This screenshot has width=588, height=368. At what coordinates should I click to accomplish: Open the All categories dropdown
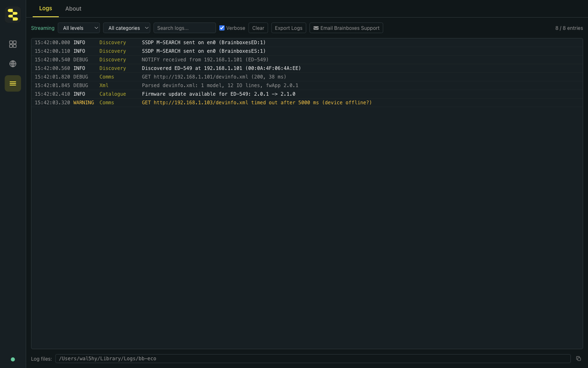click(127, 28)
